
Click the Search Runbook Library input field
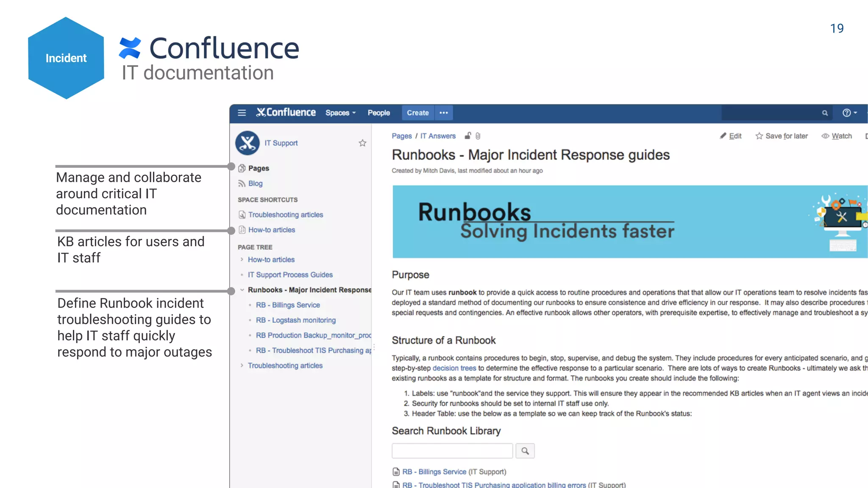[452, 451]
